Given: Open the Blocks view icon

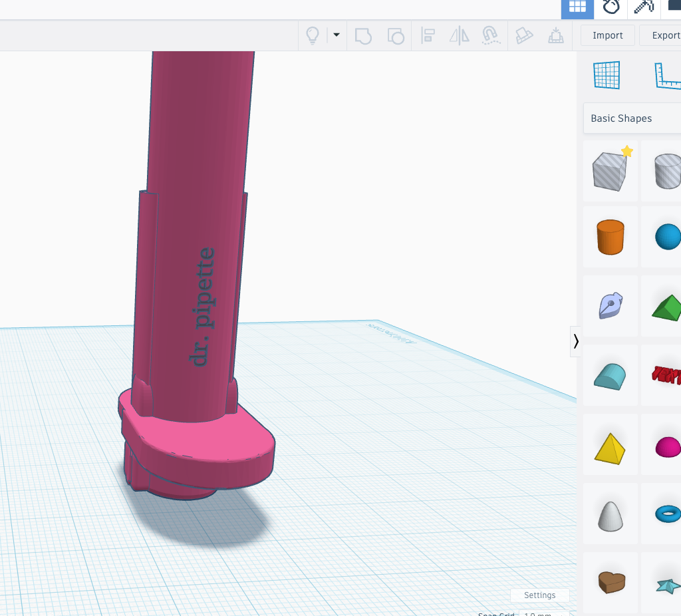Looking at the screenshot, I should pyautogui.click(x=611, y=8).
